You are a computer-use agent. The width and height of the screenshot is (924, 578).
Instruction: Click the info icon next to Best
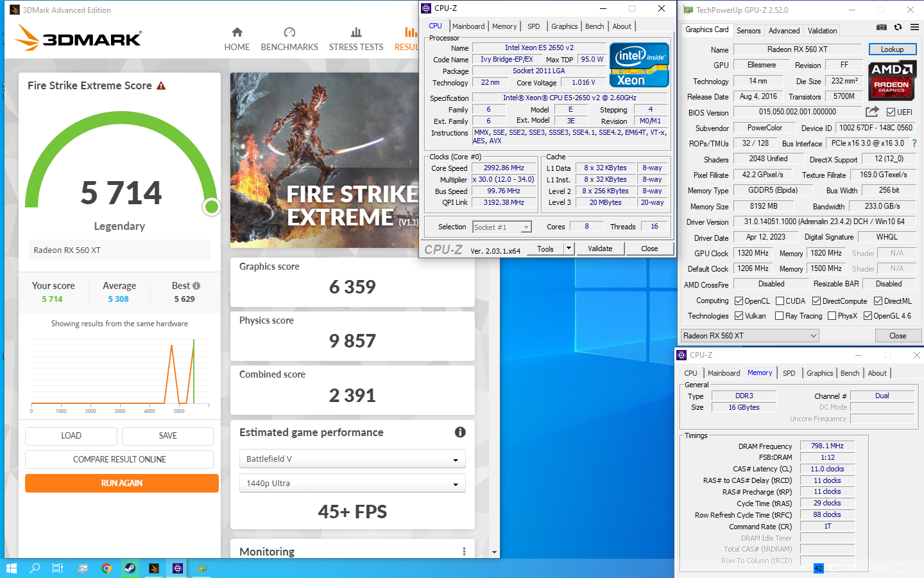tap(196, 286)
